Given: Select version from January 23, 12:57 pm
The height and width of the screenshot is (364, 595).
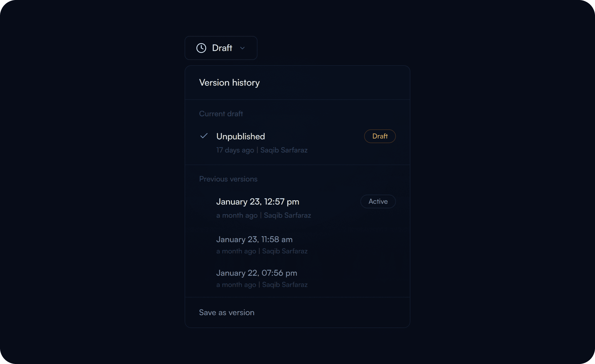Looking at the screenshot, I should [257, 202].
